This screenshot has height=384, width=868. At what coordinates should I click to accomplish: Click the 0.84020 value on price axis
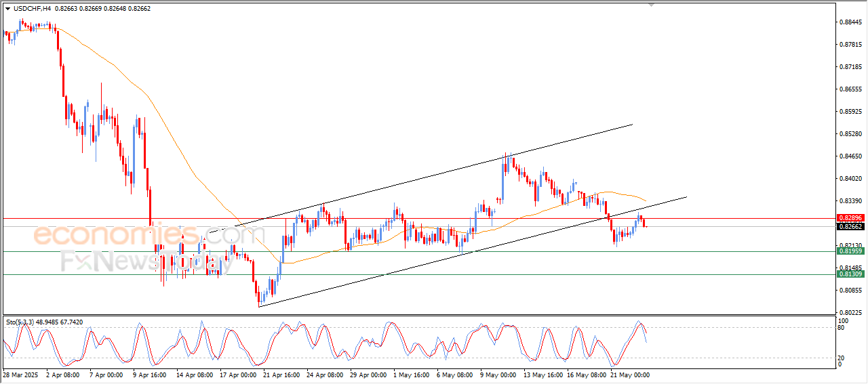[x=852, y=179]
